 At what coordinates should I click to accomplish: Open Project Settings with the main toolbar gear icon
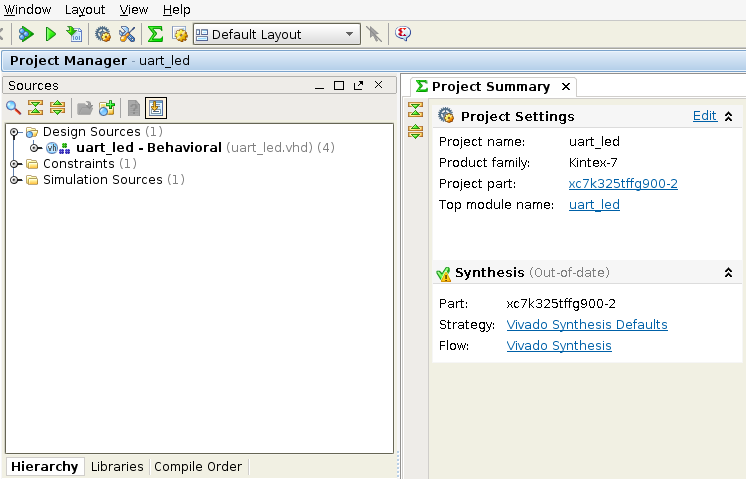pyautogui.click(x=103, y=34)
